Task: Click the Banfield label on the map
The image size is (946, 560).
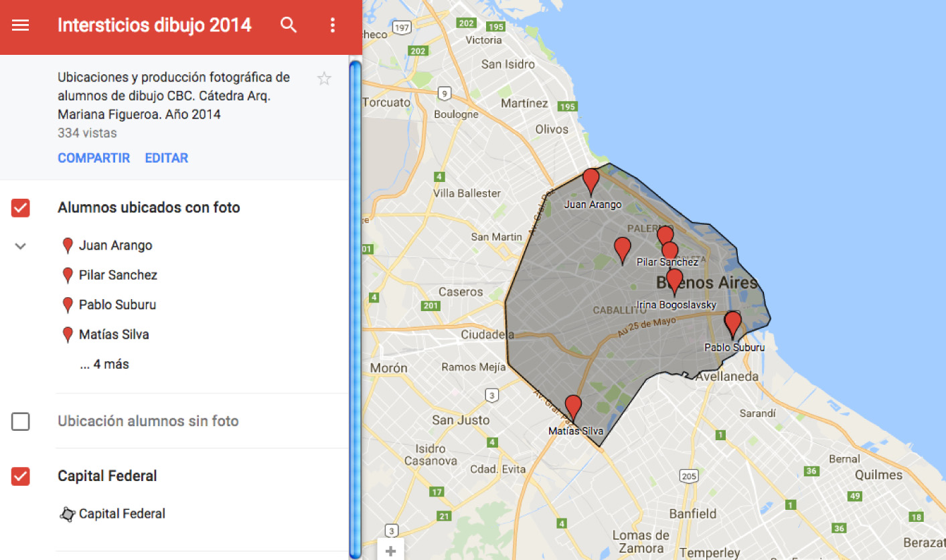Action: [x=693, y=514]
